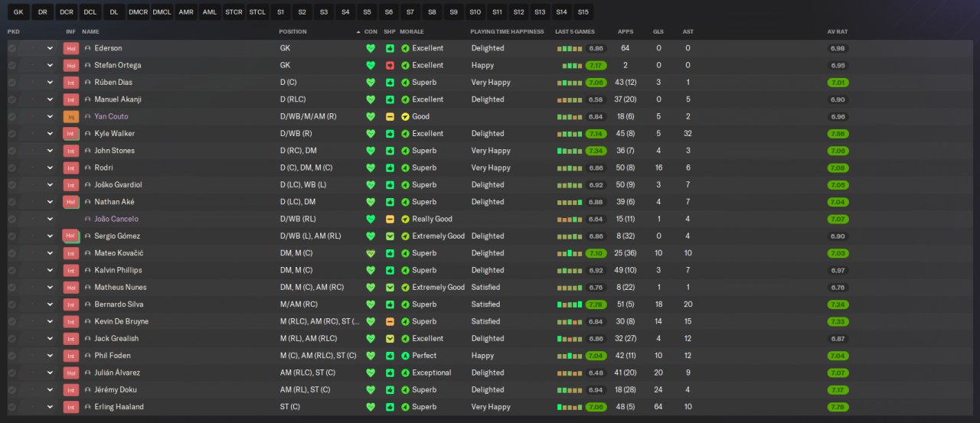The width and height of the screenshot is (980, 423).
Task: Sort by the MORALE column header
Action: 412,32
